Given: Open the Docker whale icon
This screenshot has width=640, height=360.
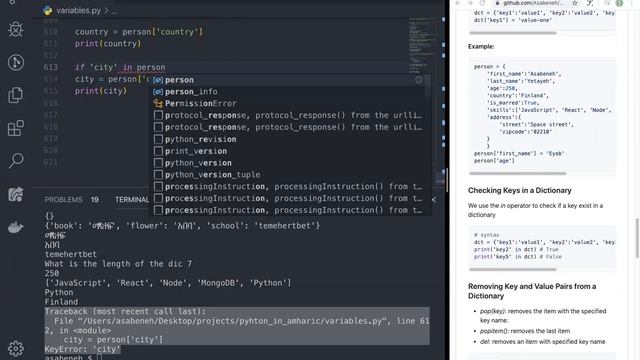Looking at the screenshot, I should [16, 227].
